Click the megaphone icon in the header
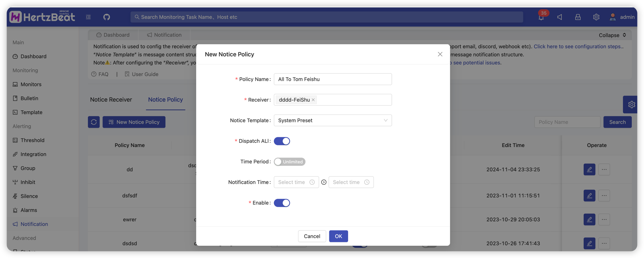 (x=559, y=17)
